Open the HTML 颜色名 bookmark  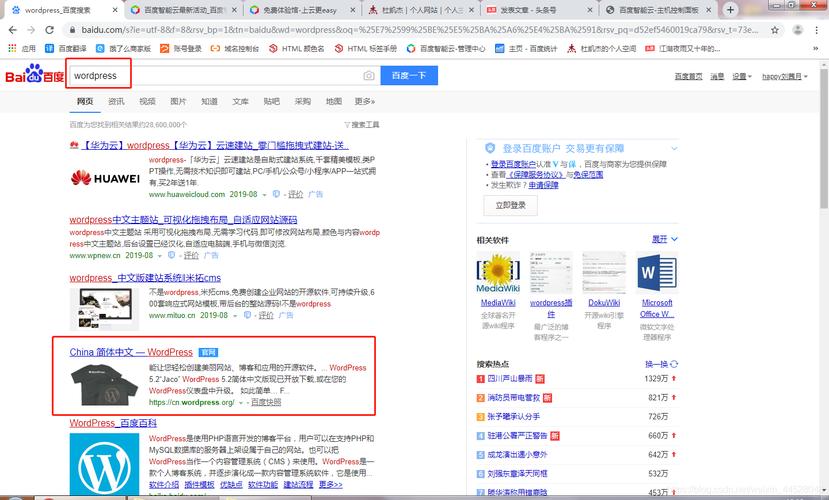[297, 48]
